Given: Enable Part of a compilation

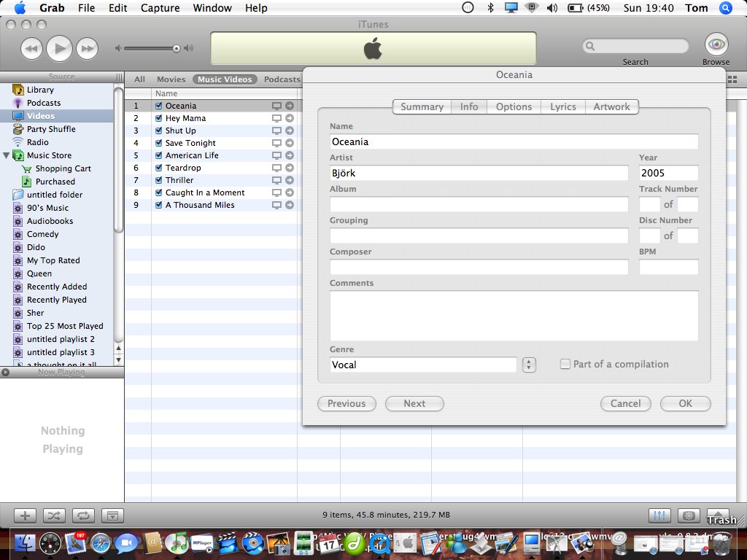Looking at the screenshot, I should coord(565,364).
